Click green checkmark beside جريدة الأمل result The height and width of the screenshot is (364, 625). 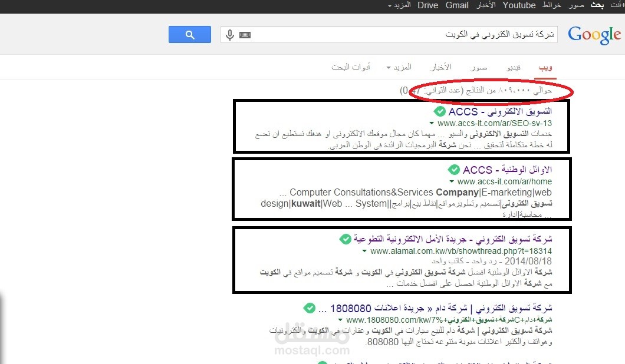pyautogui.click(x=345, y=239)
